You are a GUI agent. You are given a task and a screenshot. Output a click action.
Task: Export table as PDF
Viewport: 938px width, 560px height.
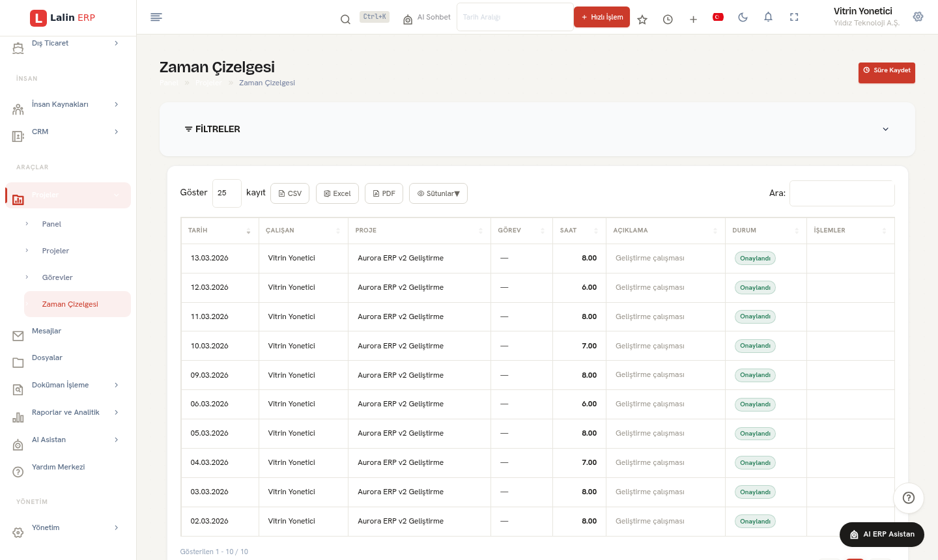(384, 193)
